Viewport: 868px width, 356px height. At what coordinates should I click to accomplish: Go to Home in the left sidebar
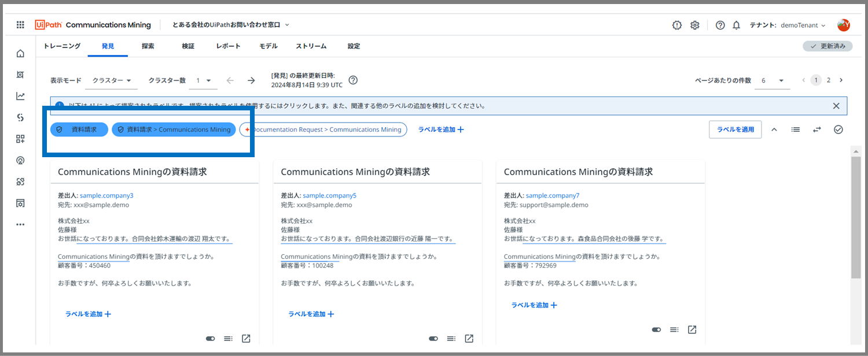tap(21, 54)
